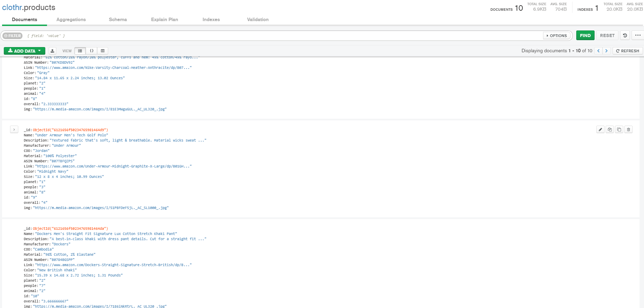
Task: Go to next page of documents
Action: point(606,51)
